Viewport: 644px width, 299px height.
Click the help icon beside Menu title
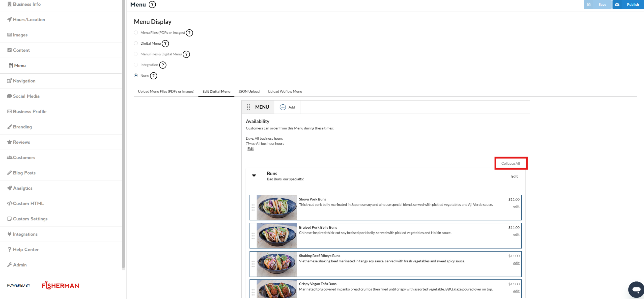click(152, 5)
